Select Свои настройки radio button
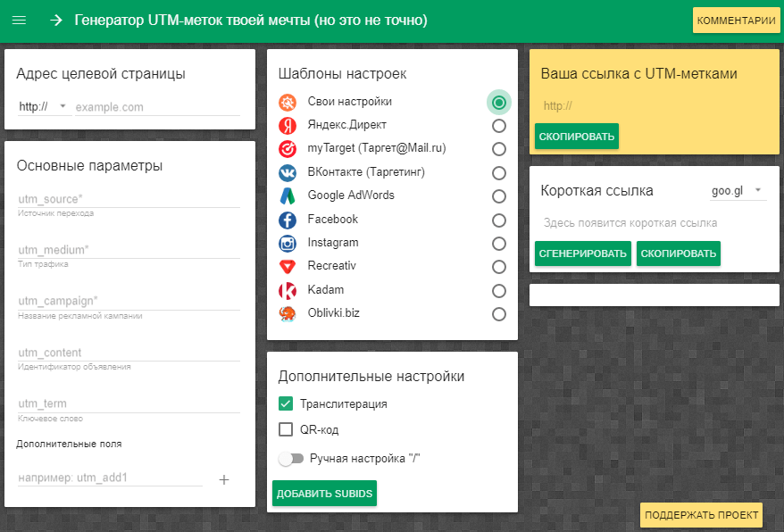The width and height of the screenshot is (784, 532). [498, 103]
